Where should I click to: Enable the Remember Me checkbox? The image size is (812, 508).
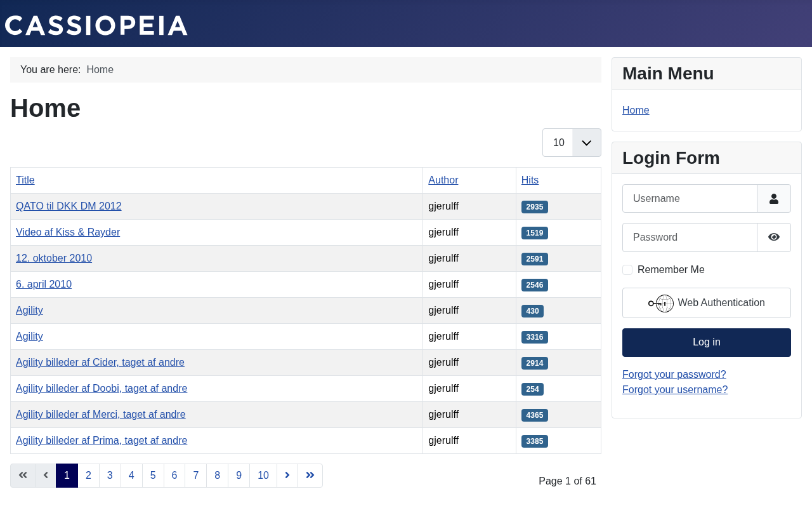[x=627, y=270]
